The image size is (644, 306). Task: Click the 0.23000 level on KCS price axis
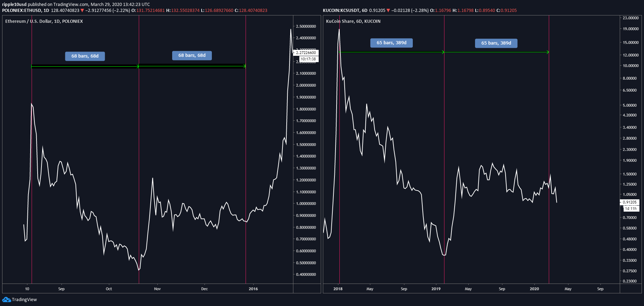630,281
